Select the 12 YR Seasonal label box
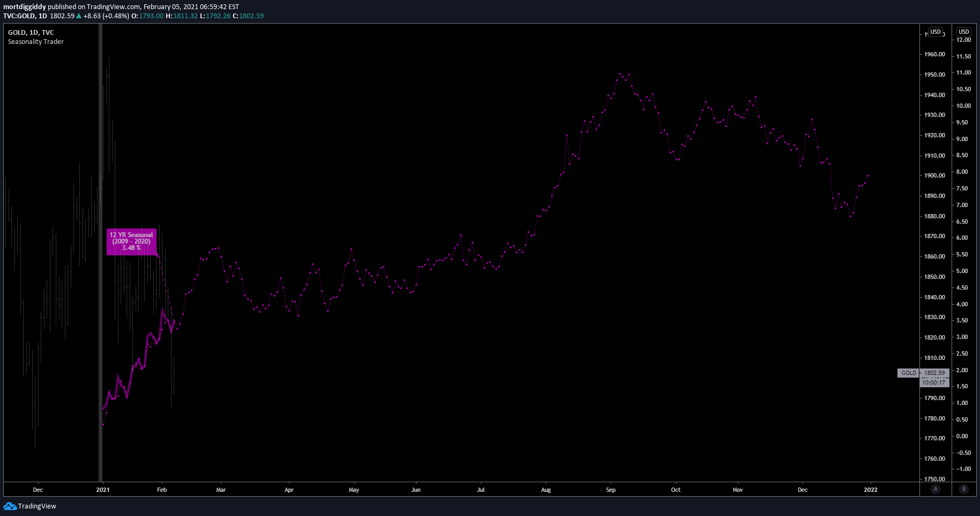Image resolution: width=980 pixels, height=516 pixels. click(x=131, y=241)
